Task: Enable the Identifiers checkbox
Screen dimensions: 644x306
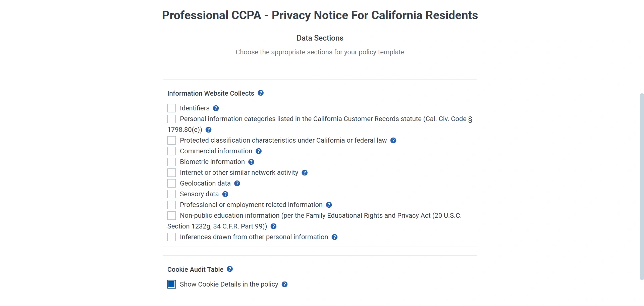Action: 171,108
